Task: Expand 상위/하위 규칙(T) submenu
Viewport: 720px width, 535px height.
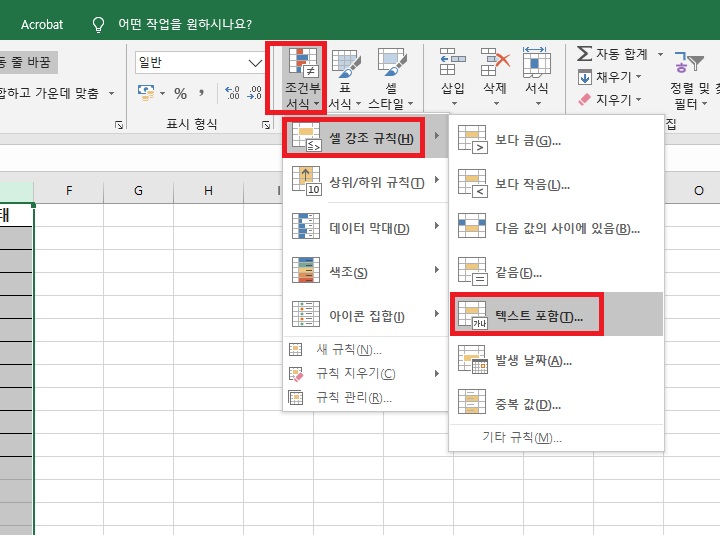Action: tap(365, 182)
